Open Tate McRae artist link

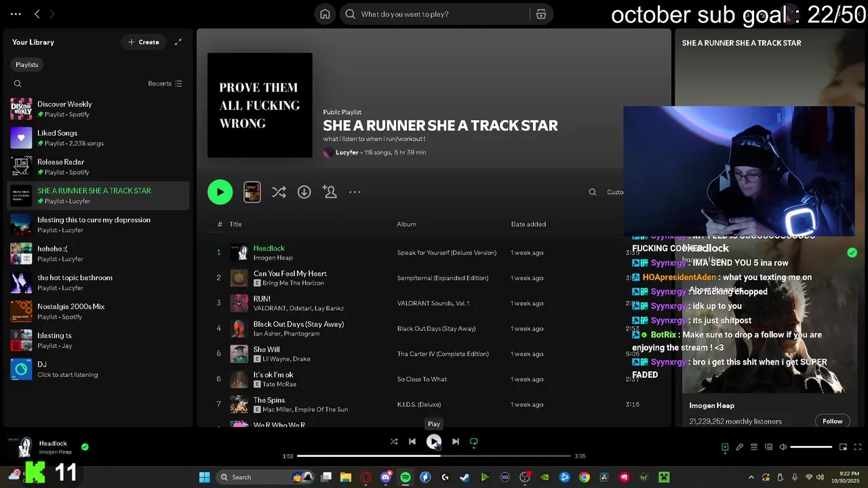(x=279, y=384)
